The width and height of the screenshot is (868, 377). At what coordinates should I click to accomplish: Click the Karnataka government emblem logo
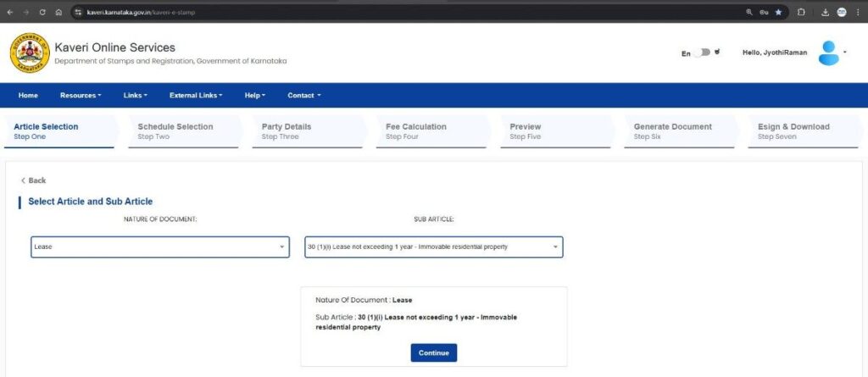30,53
